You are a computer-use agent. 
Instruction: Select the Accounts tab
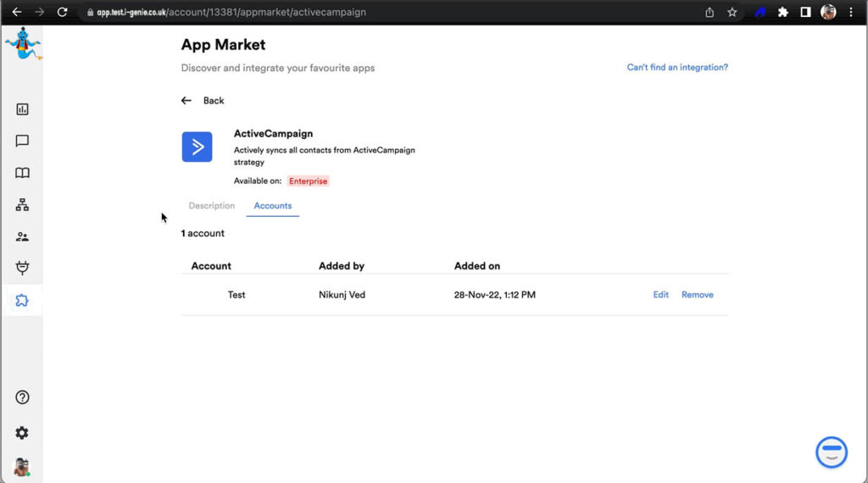273,206
